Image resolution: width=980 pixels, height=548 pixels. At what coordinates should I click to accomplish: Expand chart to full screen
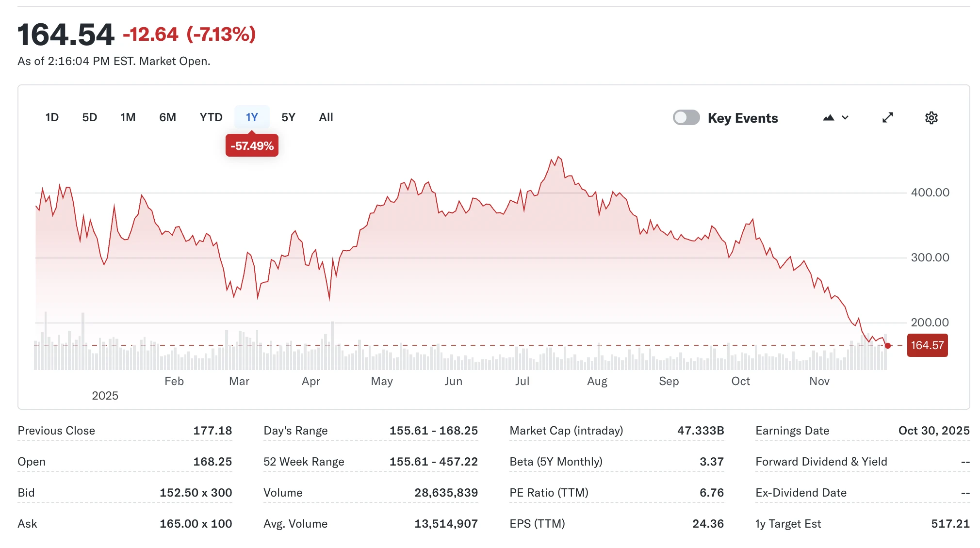click(x=887, y=118)
